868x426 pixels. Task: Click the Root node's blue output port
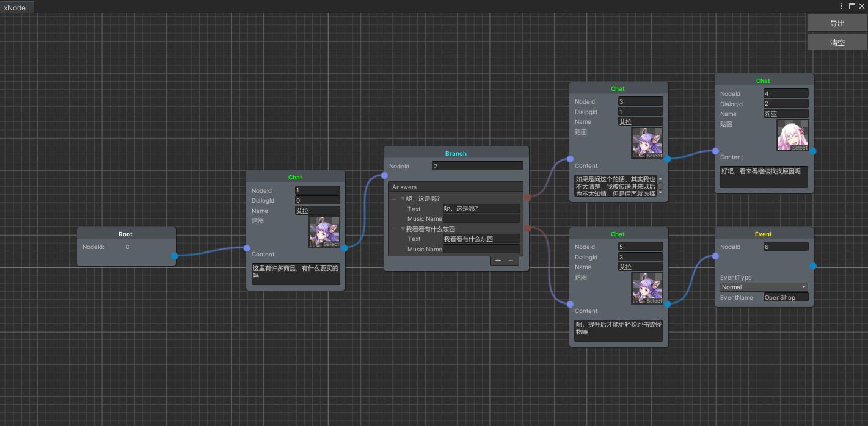tap(175, 256)
